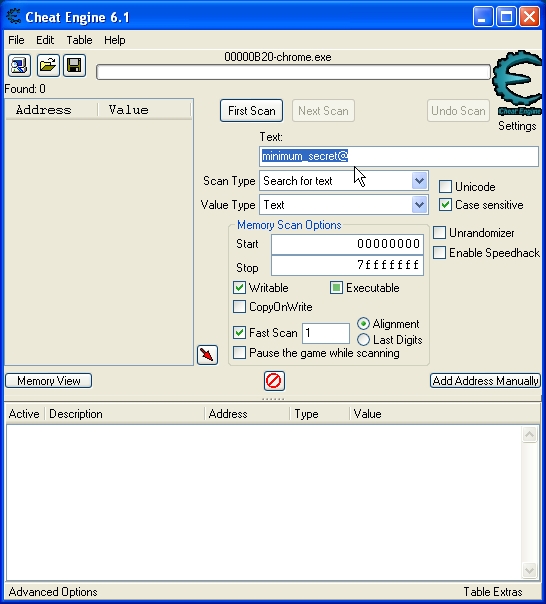
Task: Select the Last Digits radio button
Action: 363,340
